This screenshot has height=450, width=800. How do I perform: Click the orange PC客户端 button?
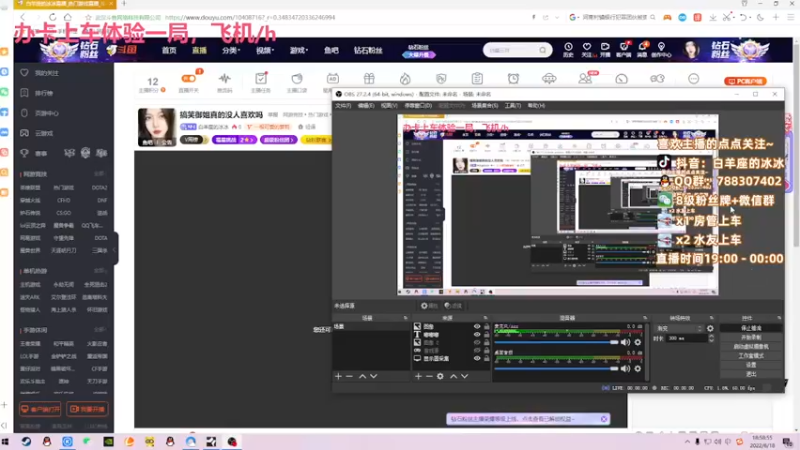click(x=745, y=82)
